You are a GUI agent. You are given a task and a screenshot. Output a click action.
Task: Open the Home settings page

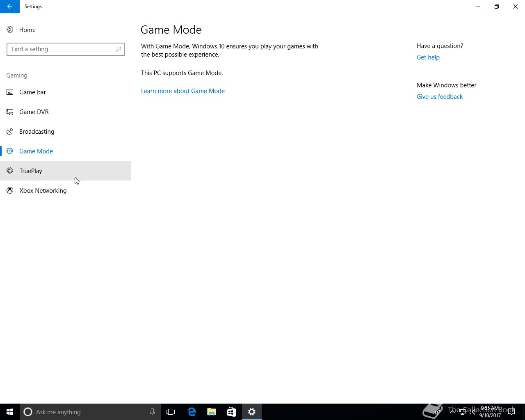point(66,30)
